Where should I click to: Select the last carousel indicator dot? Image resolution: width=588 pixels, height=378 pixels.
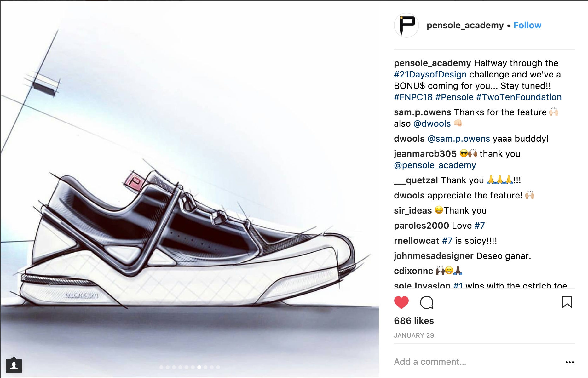pyautogui.click(x=218, y=367)
